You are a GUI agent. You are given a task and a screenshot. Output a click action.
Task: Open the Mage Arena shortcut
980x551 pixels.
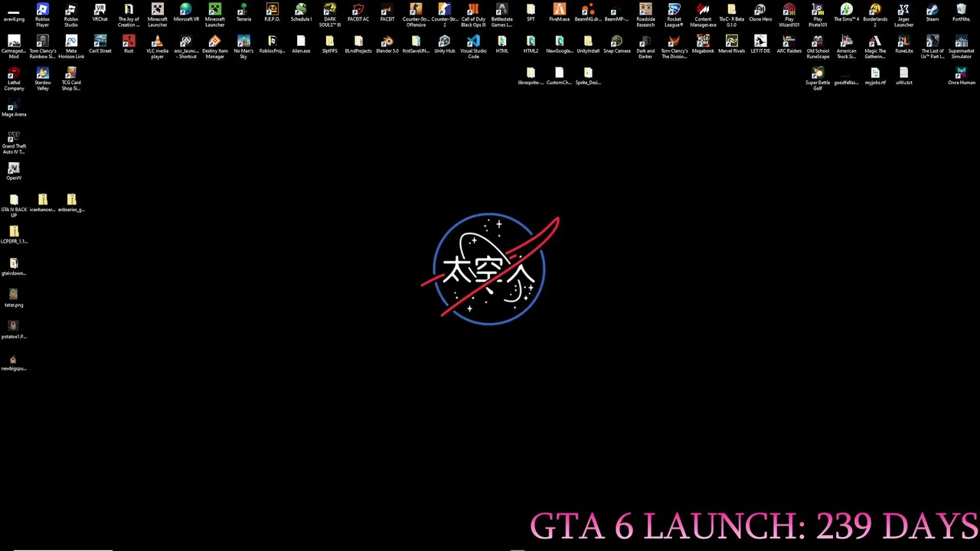coord(14,109)
